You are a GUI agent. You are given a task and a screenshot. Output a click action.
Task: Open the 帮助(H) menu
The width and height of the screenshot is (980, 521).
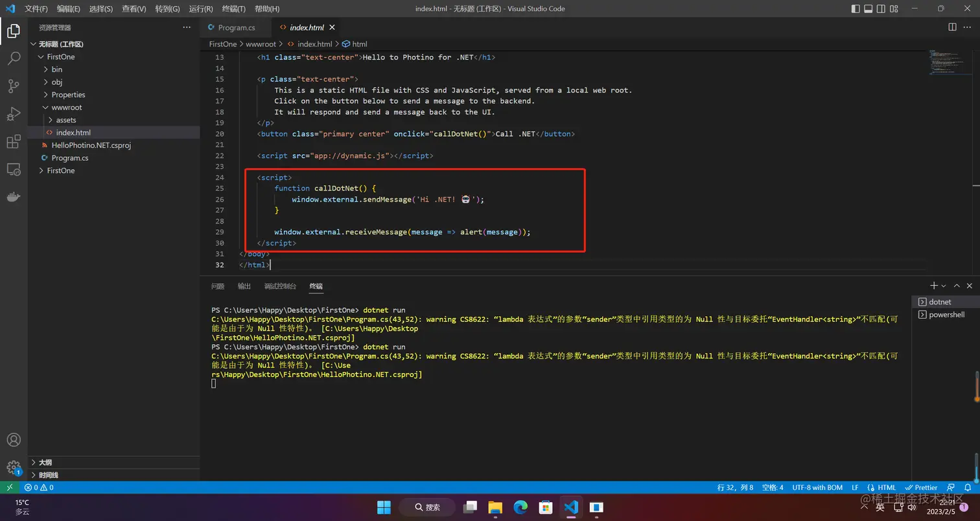[267, 8]
